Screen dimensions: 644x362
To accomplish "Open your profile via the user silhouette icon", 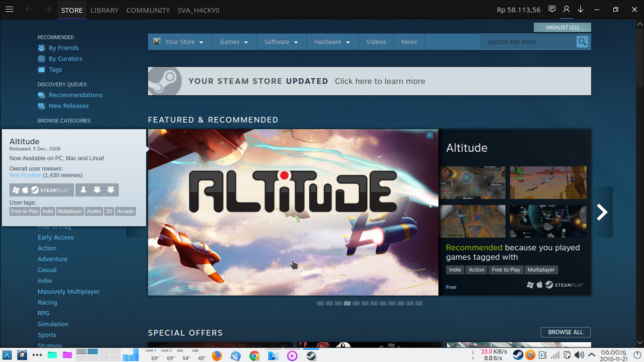I will (566, 9).
